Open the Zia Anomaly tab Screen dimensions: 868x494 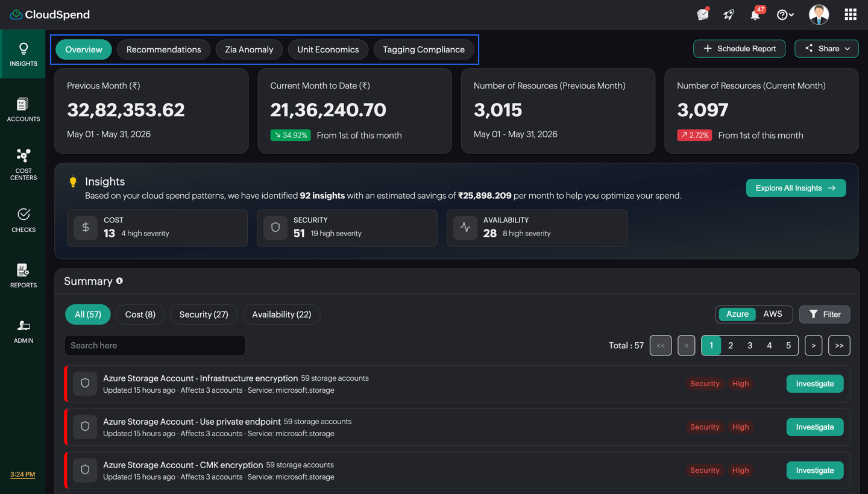click(x=249, y=49)
